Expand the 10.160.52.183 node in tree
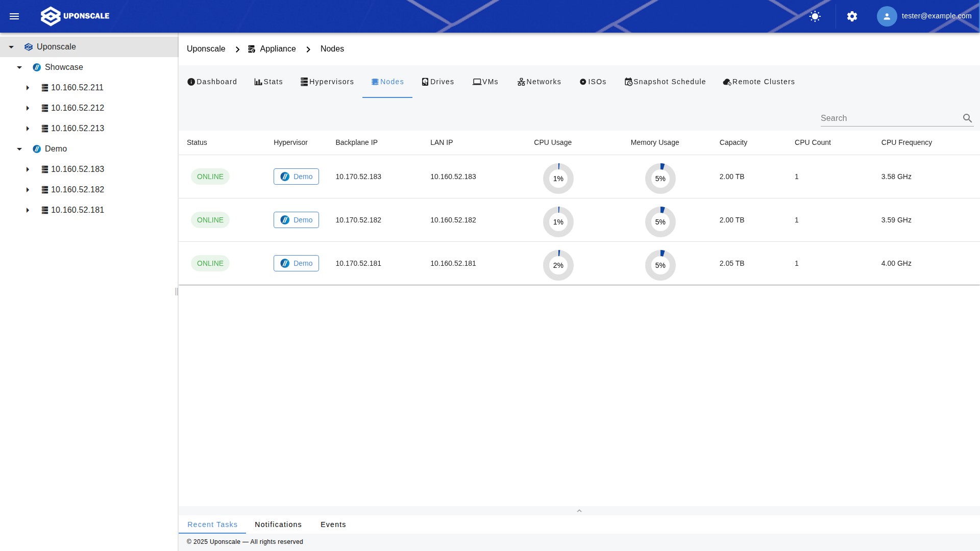The height and width of the screenshot is (551, 980). [x=28, y=169]
